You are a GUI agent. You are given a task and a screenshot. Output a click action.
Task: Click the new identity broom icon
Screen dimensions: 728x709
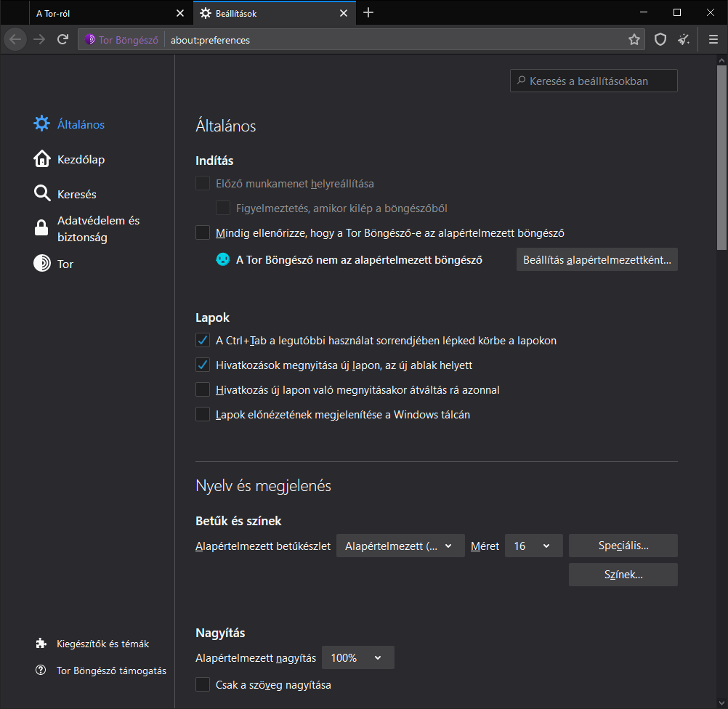click(684, 40)
